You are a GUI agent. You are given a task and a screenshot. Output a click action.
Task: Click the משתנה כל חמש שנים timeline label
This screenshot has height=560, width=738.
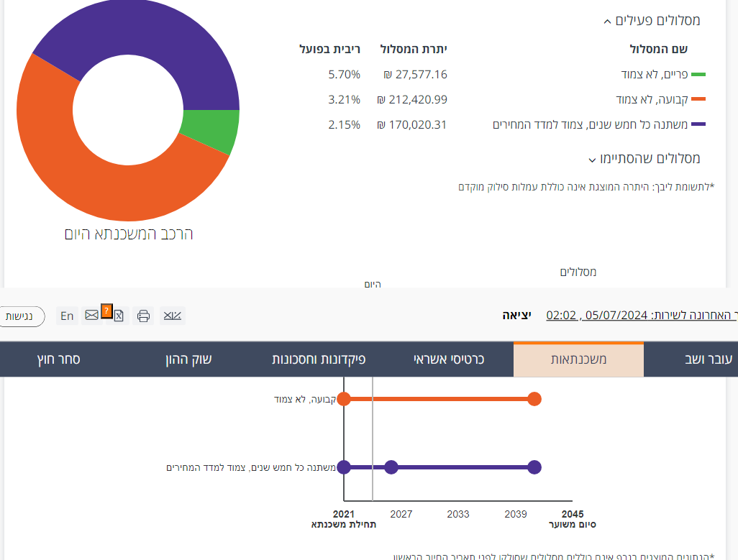251,467
